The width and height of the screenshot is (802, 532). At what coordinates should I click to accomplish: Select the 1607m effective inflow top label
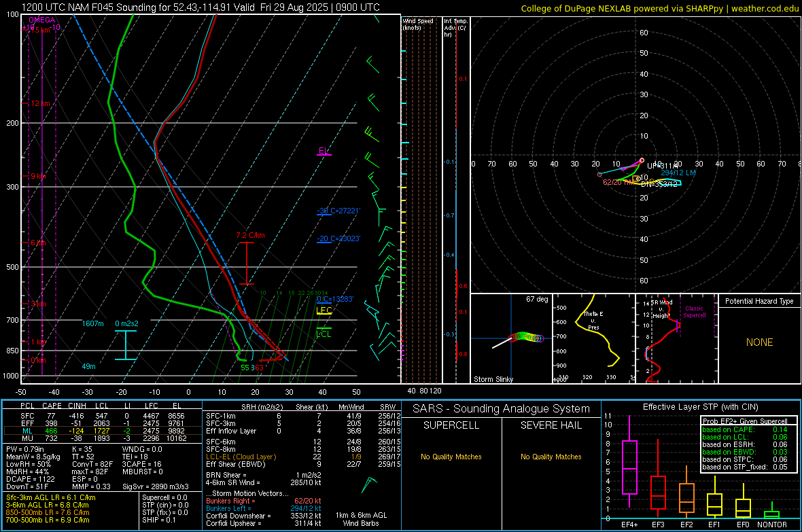(92, 324)
